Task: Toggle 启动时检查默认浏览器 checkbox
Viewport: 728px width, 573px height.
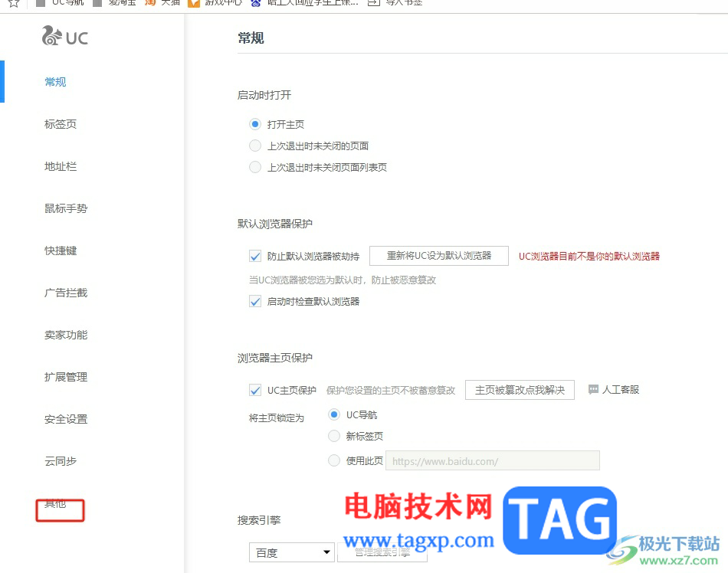Action: (x=254, y=301)
